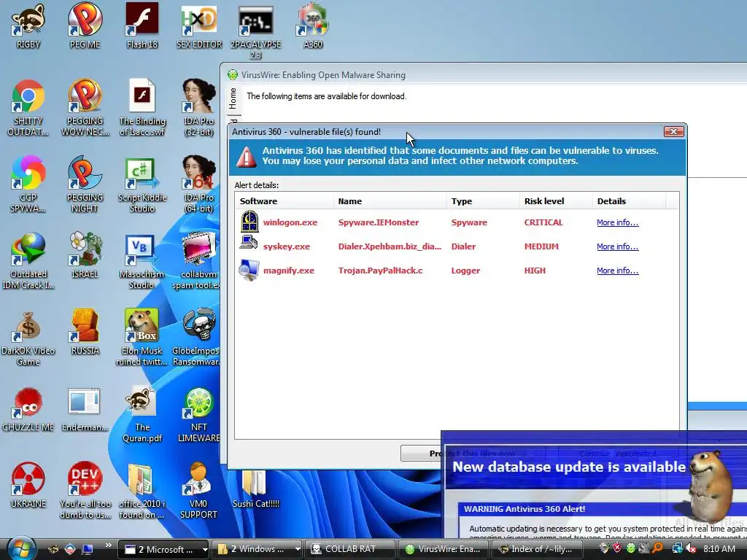747x560 pixels.
Task: Open office 2010 i found on... folder
Action: pos(142,491)
